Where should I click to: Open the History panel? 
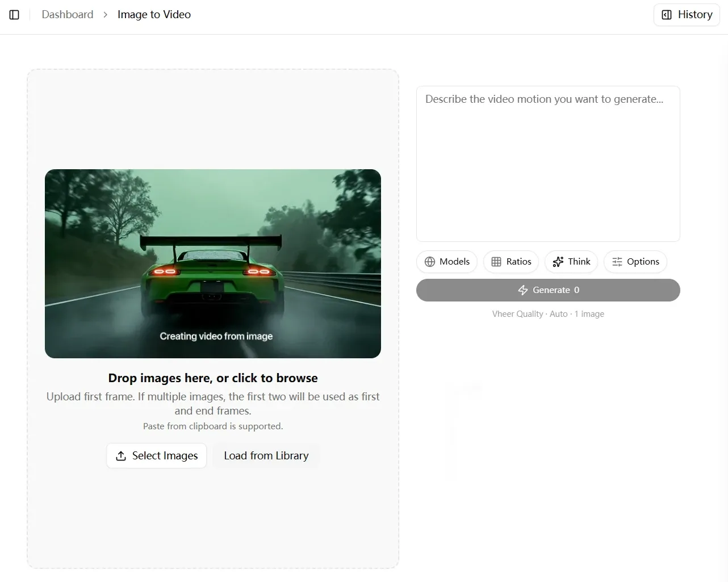[687, 15]
